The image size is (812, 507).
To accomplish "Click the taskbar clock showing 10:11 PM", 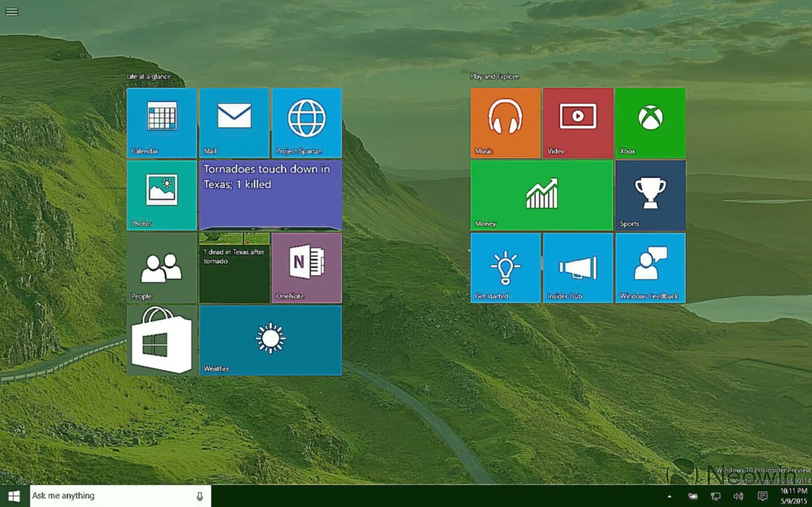I will pos(793,496).
